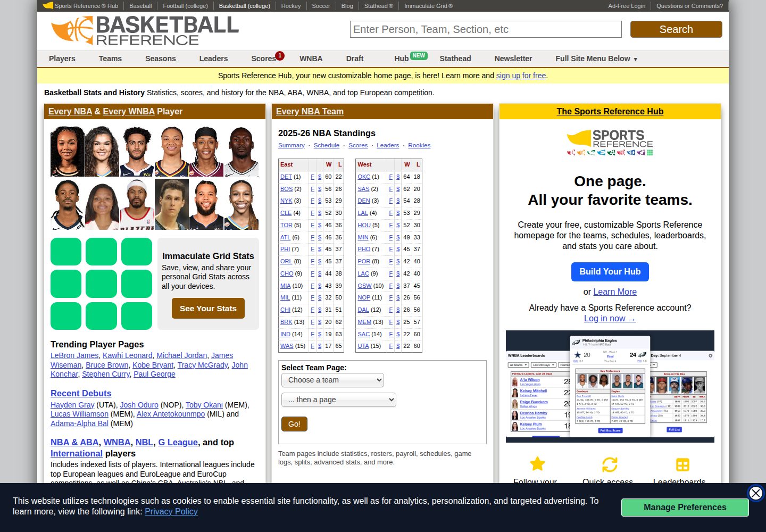Screen dimensions: 766x532
Task: Open the Every NBA Team header link
Action: coord(310,111)
